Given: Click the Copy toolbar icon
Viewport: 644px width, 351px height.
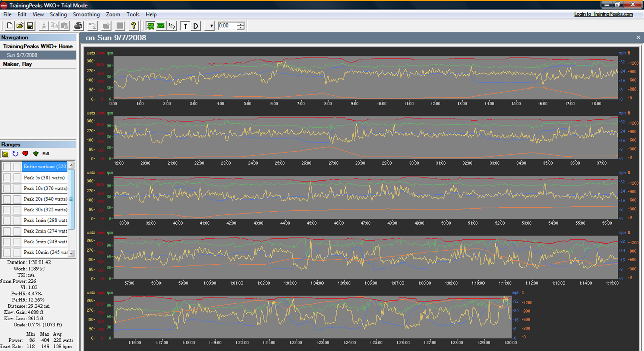Looking at the screenshot, I should point(54,25).
